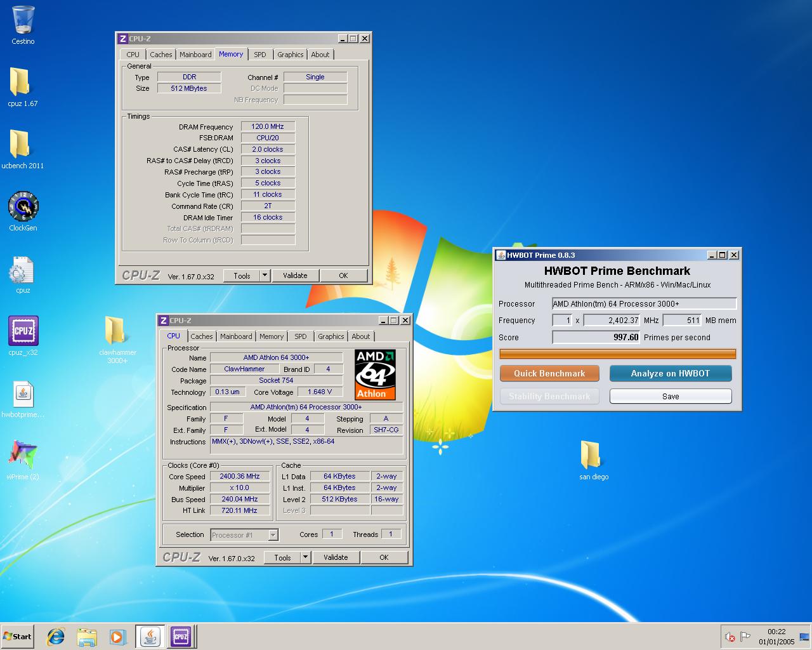812x650 pixels.
Task: Select the cpuz 1.67 folder icon
Action: click(x=20, y=83)
